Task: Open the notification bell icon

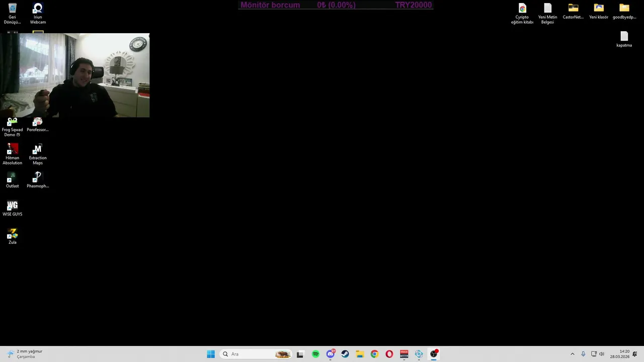Action: point(635,354)
